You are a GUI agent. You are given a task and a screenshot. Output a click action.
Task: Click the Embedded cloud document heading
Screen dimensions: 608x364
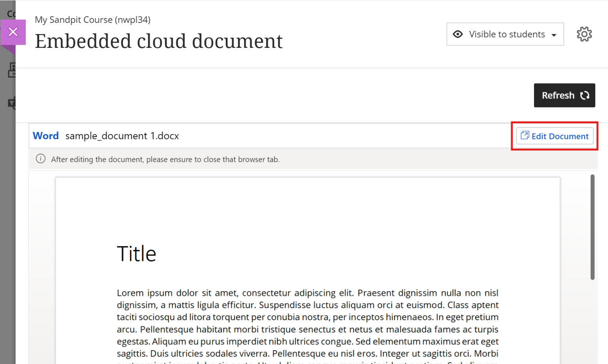tap(159, 41)
